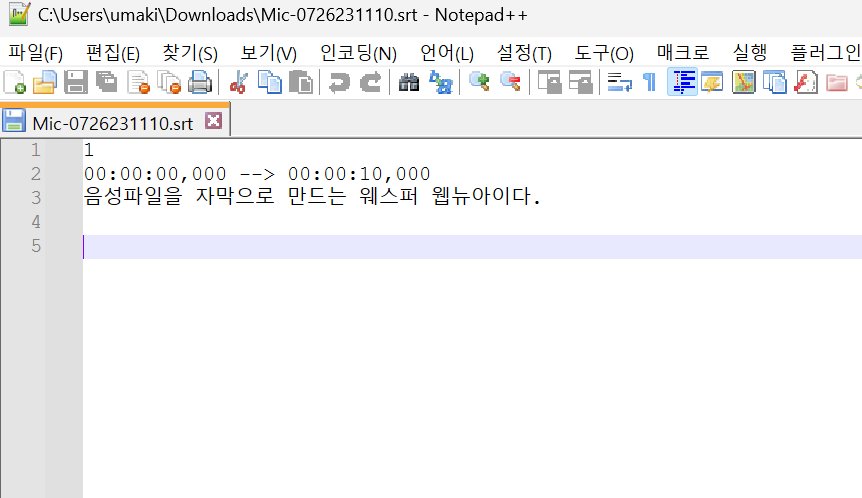Open the 실행 menu
This screenshot has width=862, height=498.
coord(750,53)
